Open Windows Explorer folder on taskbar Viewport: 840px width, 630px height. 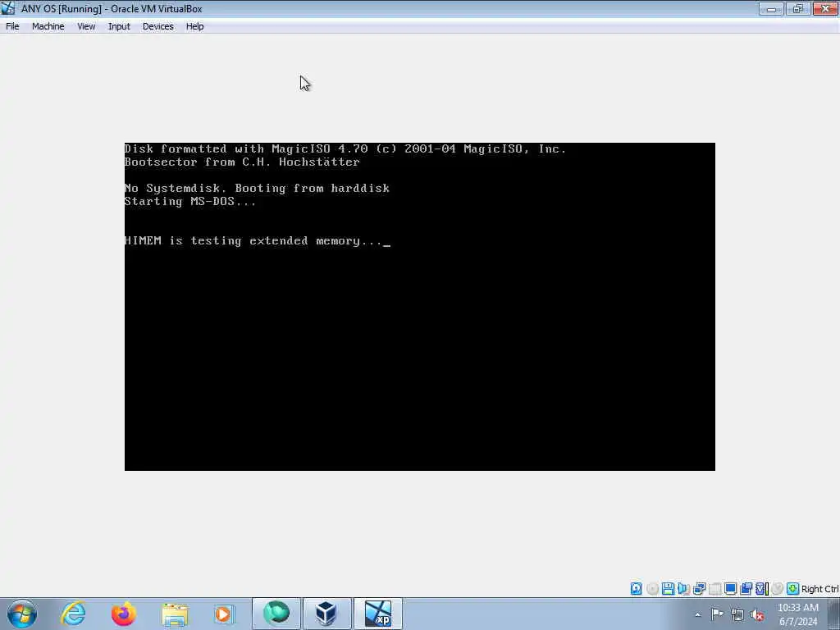pyautogui.click(x=175, y=614)
